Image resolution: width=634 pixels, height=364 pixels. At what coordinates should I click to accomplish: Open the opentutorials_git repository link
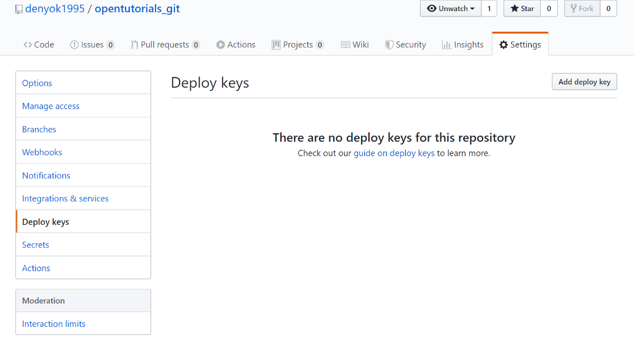tap(137, 9)
